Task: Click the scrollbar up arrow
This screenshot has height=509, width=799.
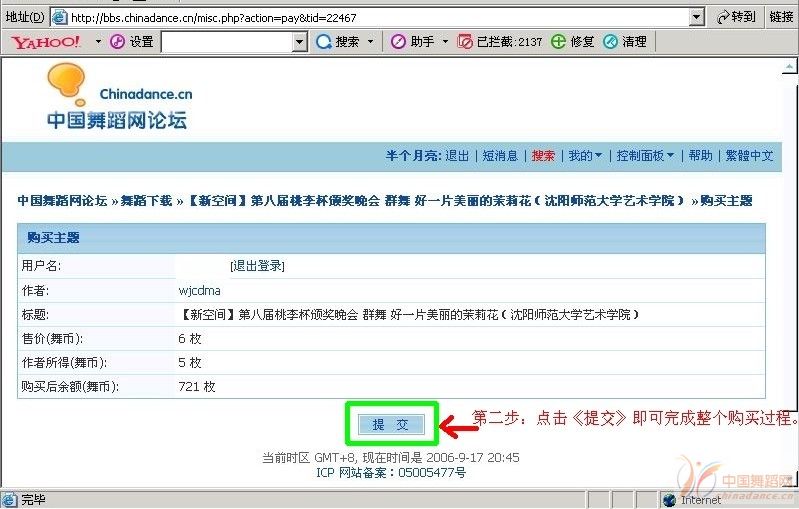Action: coord(790,66)
